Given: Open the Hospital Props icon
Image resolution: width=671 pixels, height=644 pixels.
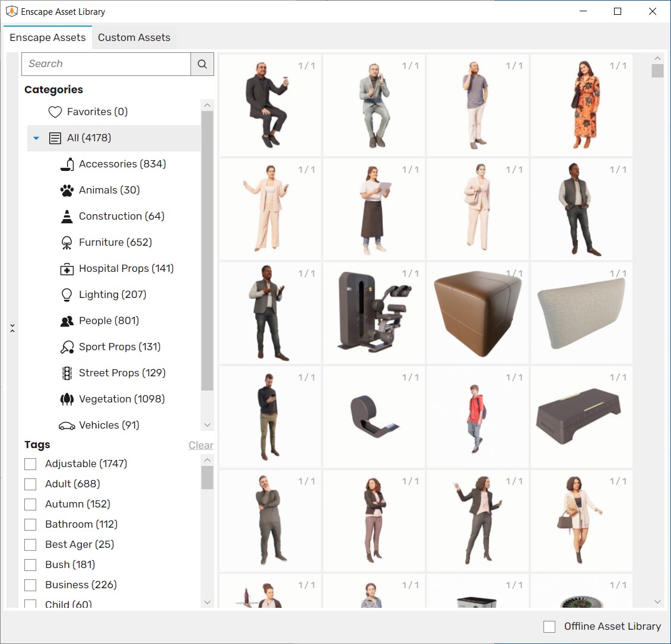Looking at the screenshot, I should pyautogui.click(x=66, y=268).
